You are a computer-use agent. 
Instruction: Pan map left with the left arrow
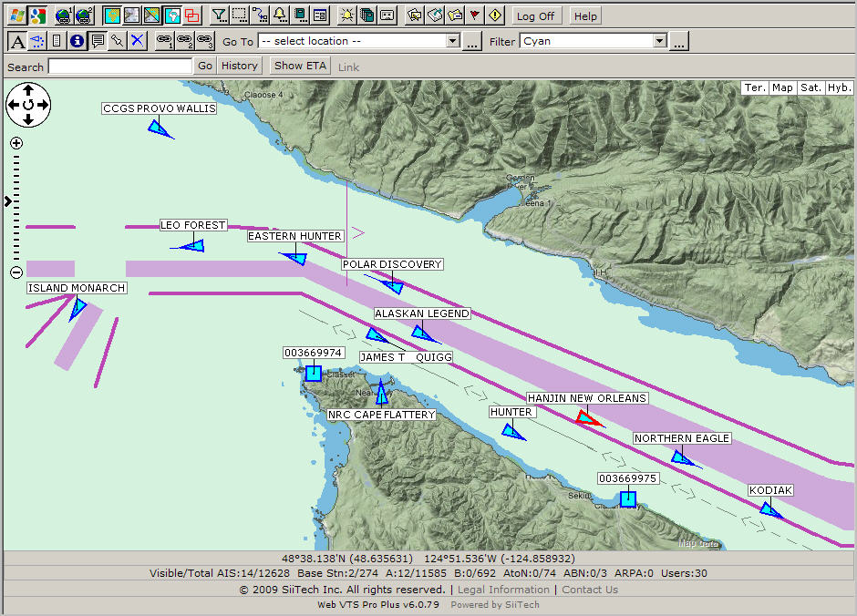point(14,105)
